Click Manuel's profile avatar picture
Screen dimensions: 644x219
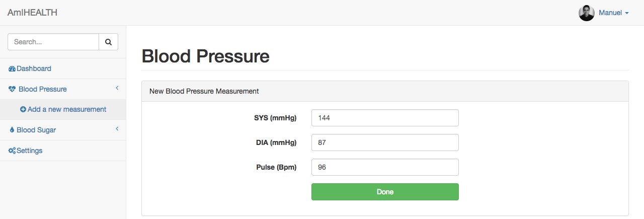pos(587,13)
